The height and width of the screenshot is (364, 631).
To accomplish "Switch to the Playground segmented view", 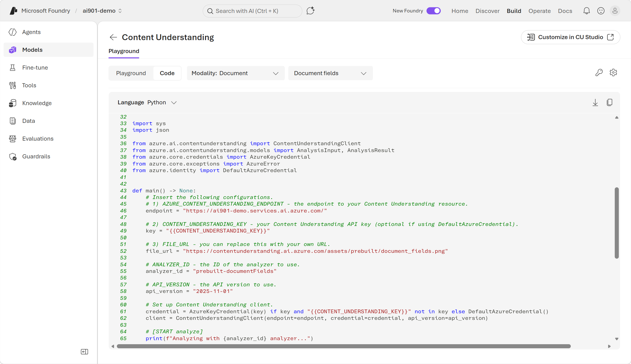I will 131,73.
